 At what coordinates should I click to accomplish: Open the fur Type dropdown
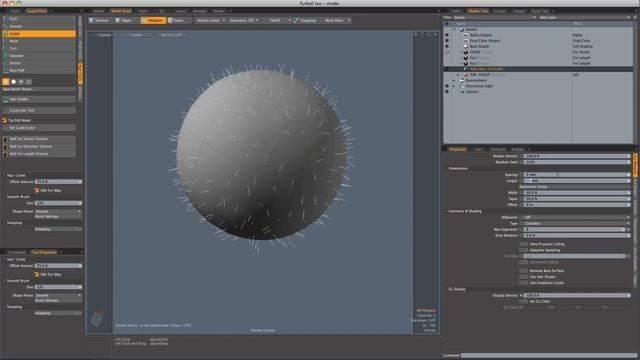coord(577,224)
